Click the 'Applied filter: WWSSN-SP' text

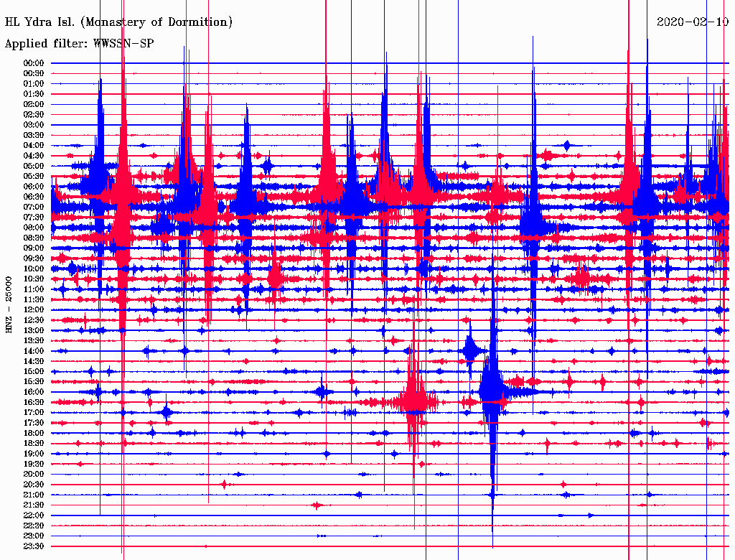79,44
